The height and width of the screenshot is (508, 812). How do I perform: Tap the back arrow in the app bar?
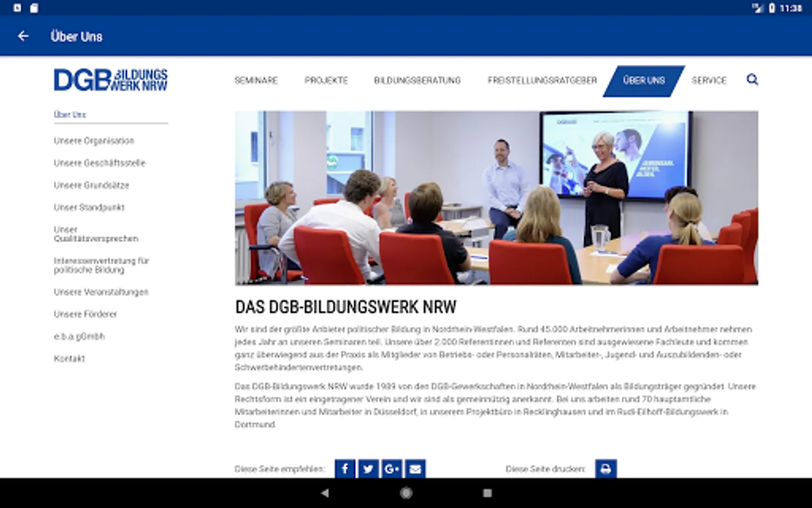point(23,36)
